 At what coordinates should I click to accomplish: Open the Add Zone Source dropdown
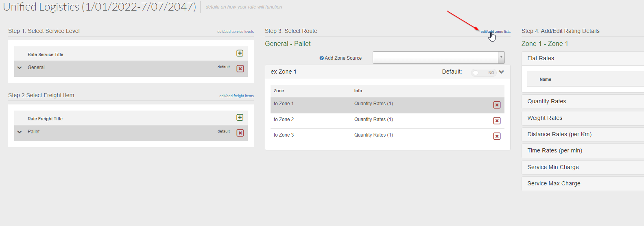coord(501,57)
